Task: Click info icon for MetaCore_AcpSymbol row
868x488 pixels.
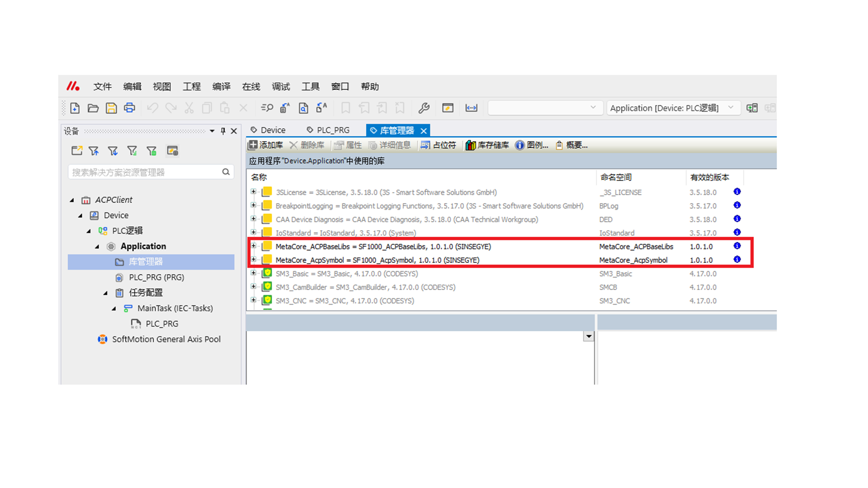Action: [x=737, y=259]
